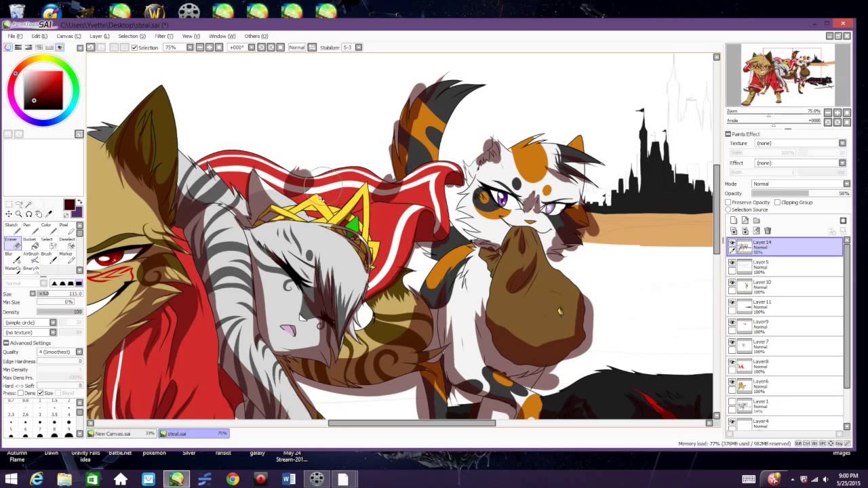Pick the Deselect pen tool
The width and height of the screenshot is (868, 488).
[66, 243]
